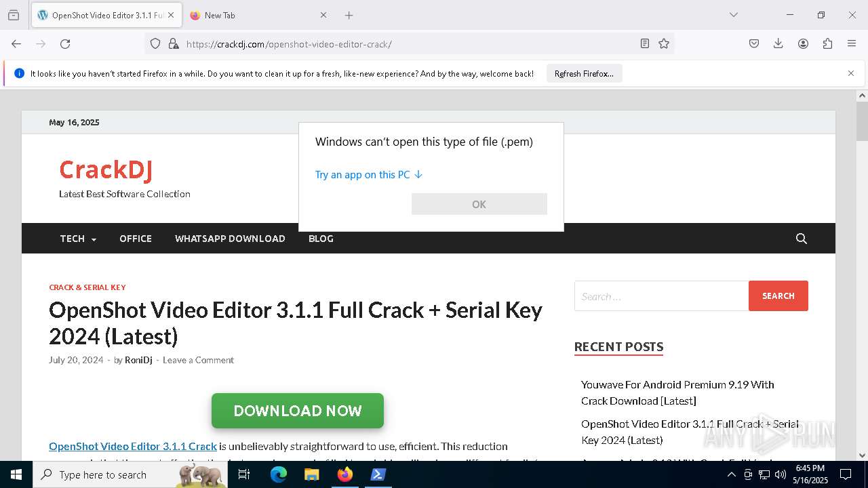Click scrollbar down arrow

[x=862, y=455]
